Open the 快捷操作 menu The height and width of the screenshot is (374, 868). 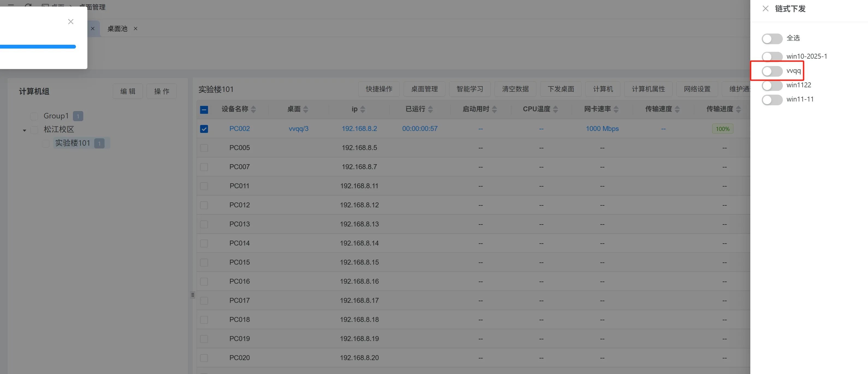379,89
